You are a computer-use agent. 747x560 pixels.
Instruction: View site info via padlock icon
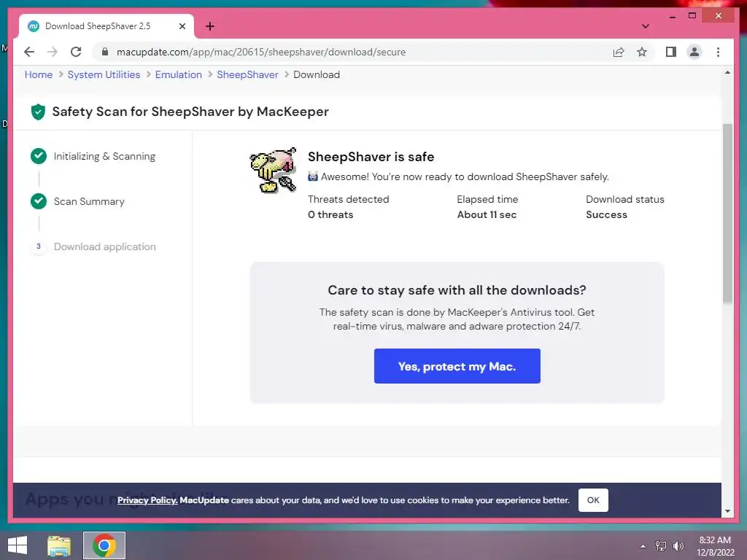tap(105, 52)
